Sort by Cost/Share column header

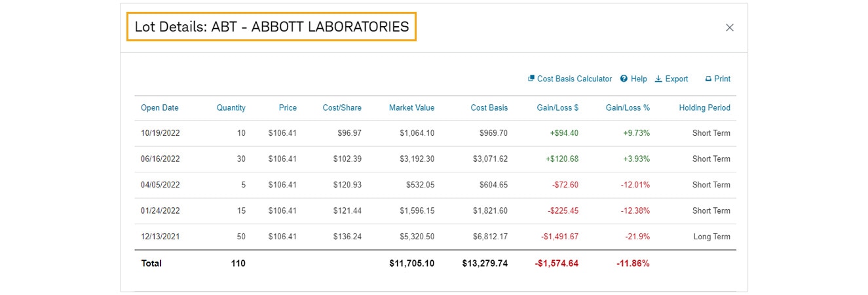[x=341, y=108]
